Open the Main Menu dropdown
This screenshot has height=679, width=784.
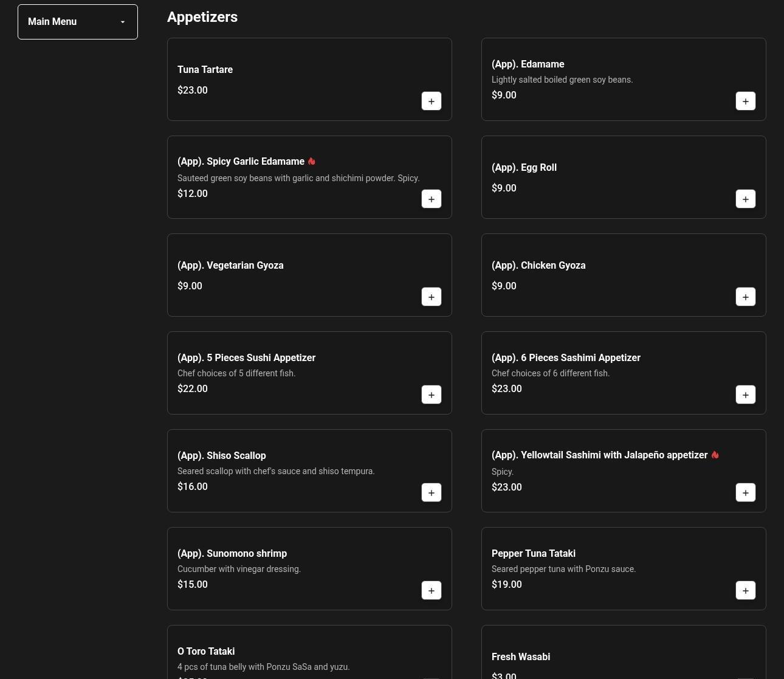[77, 22]
